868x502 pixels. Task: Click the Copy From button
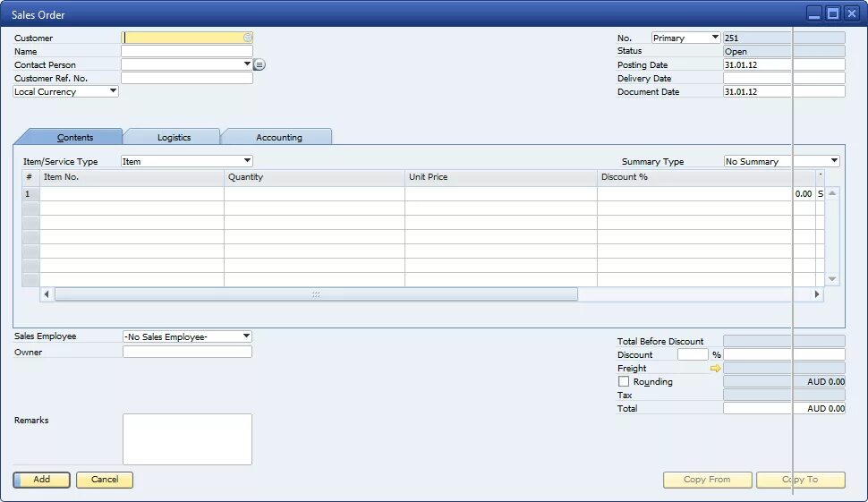pos(707,480)
